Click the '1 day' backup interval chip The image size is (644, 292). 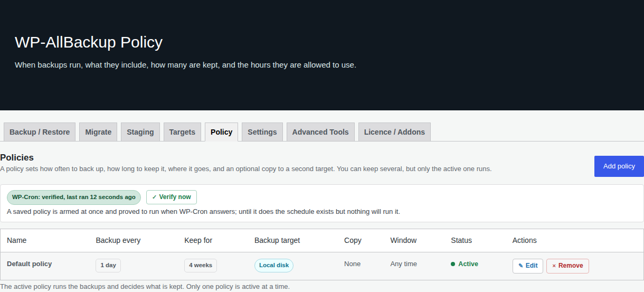tap(108, 265)
